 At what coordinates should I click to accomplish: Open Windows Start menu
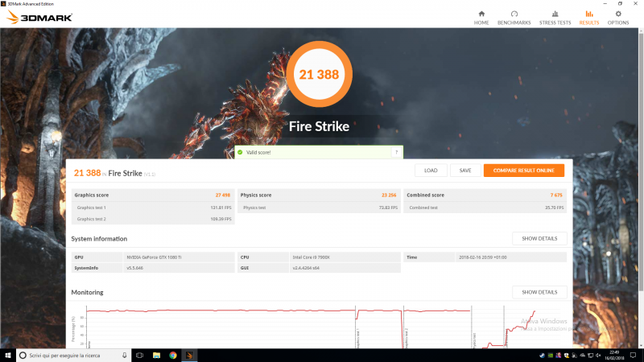point(8,355)
